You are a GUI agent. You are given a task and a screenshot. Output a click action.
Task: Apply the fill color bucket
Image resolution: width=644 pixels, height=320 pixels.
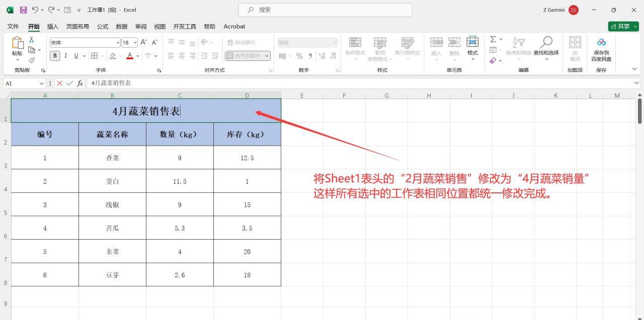113,56
